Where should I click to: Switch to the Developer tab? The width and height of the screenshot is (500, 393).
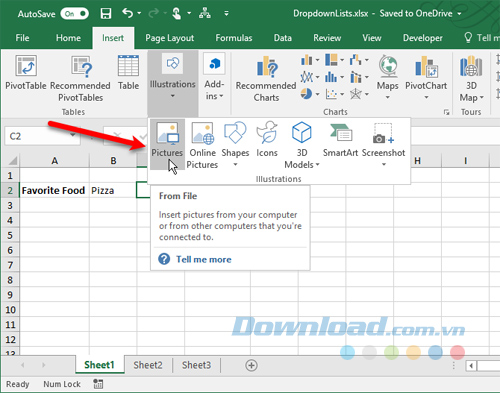[423, 38]
